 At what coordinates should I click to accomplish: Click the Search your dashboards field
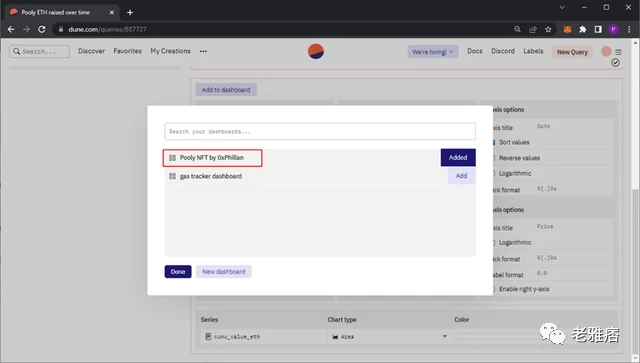click(320, 131)
